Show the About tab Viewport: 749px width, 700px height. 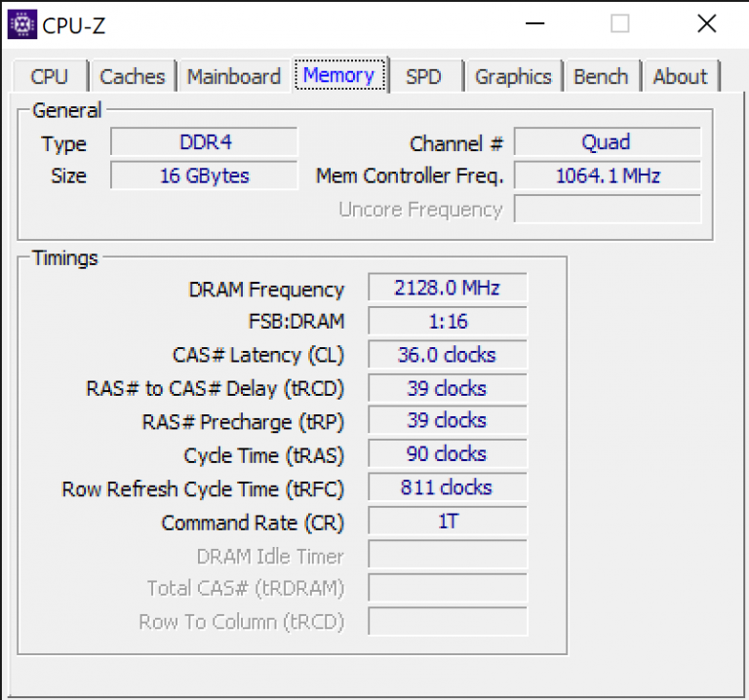coord(680,77)
